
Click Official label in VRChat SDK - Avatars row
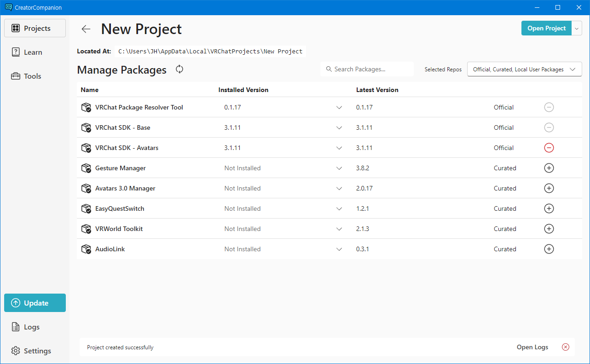pyautogui.click(x=503, y=148)
